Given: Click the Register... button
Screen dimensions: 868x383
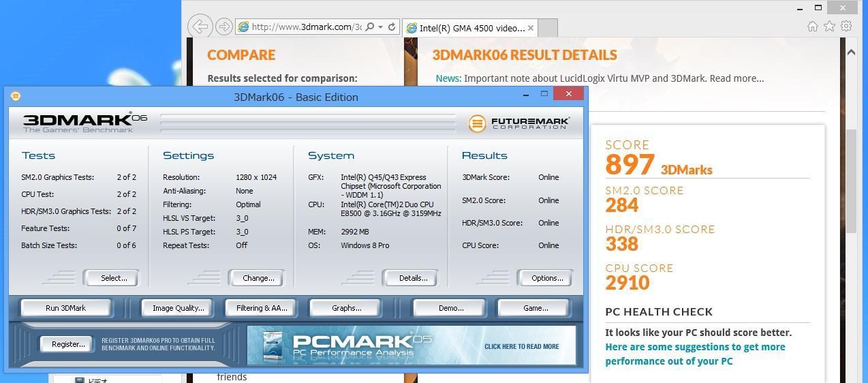Looking at the screenshot, I should tap(68, 344).
